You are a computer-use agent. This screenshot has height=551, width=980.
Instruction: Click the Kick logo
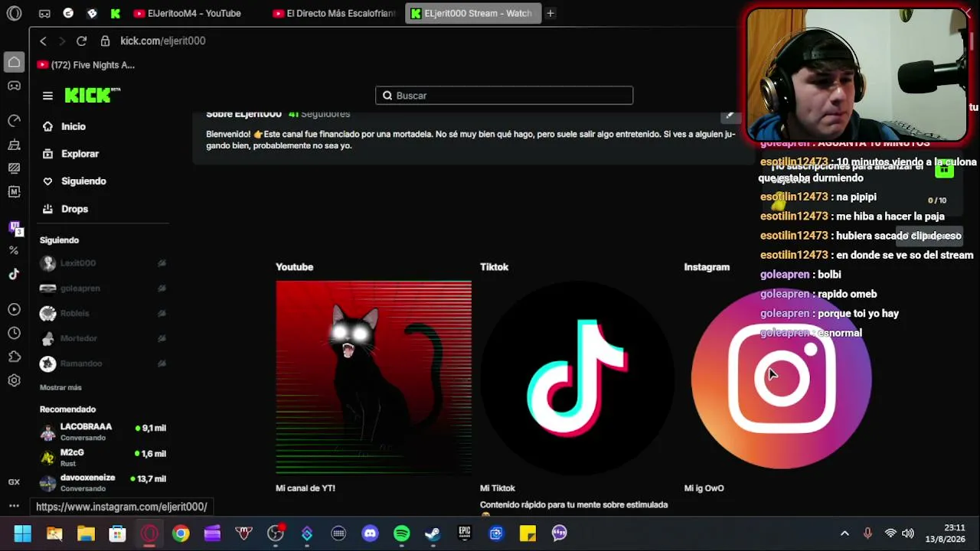[x=93, y=95]
